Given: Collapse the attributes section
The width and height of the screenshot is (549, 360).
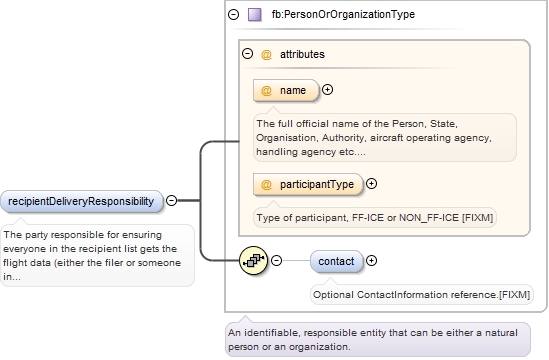Looking at the screenshot, I should [x=248, y=54].
